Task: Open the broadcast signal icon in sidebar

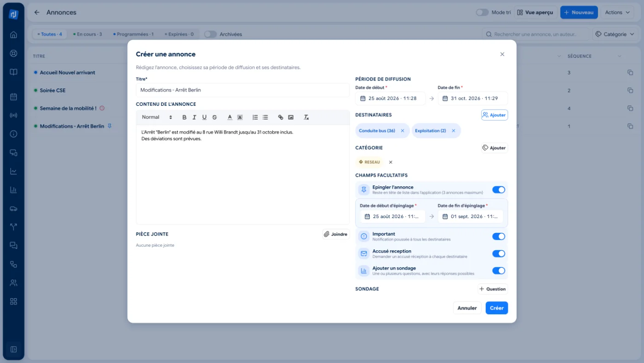Action: (x=13, y=115)
